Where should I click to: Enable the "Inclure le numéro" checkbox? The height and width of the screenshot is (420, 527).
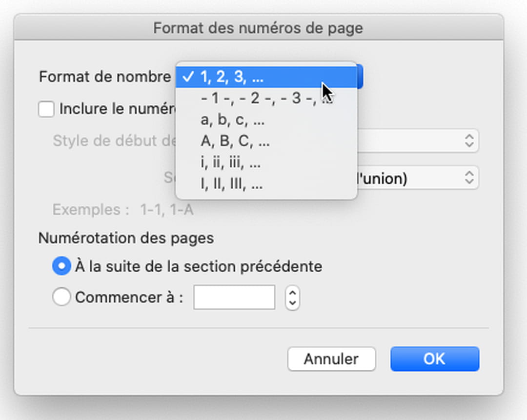point(46,109)
